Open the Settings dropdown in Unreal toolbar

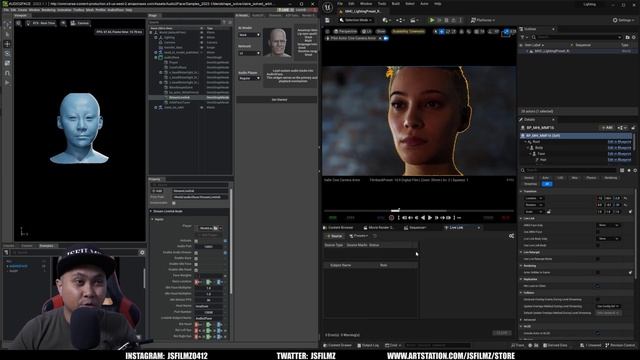coord(624,20)
